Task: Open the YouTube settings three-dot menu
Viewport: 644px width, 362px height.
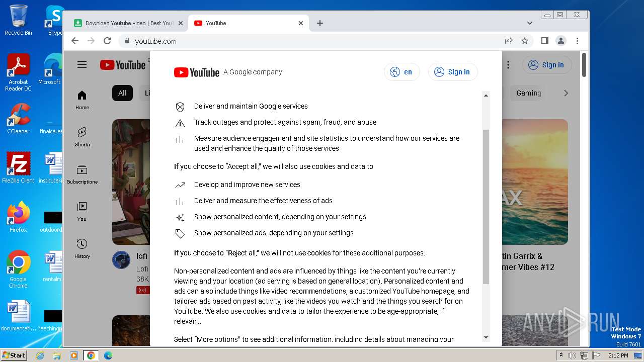Action: 508,65
